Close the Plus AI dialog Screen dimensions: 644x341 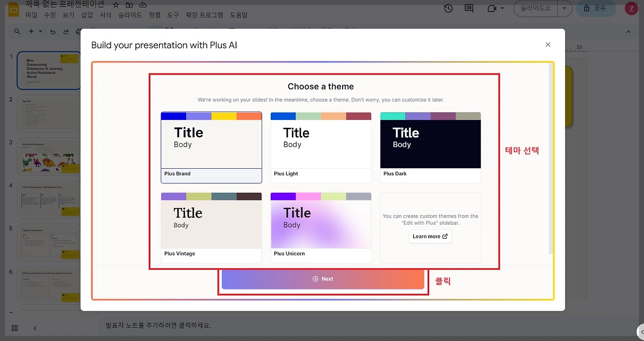548,44
